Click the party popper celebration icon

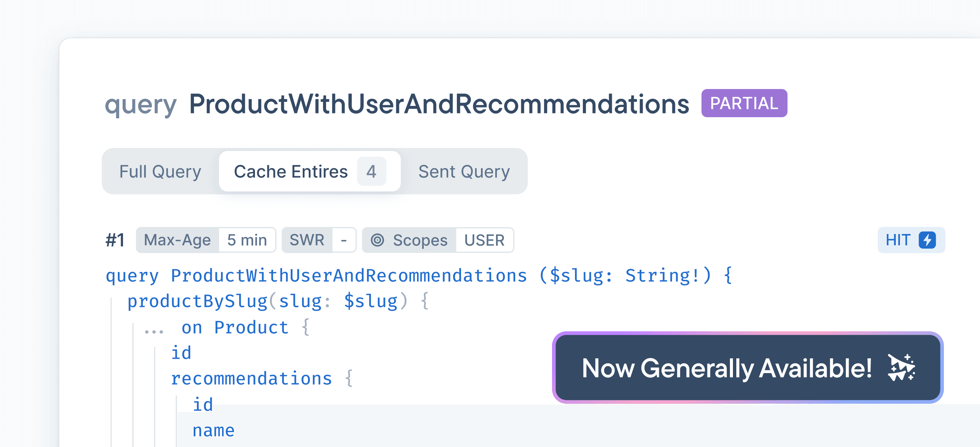coord(901,368)
